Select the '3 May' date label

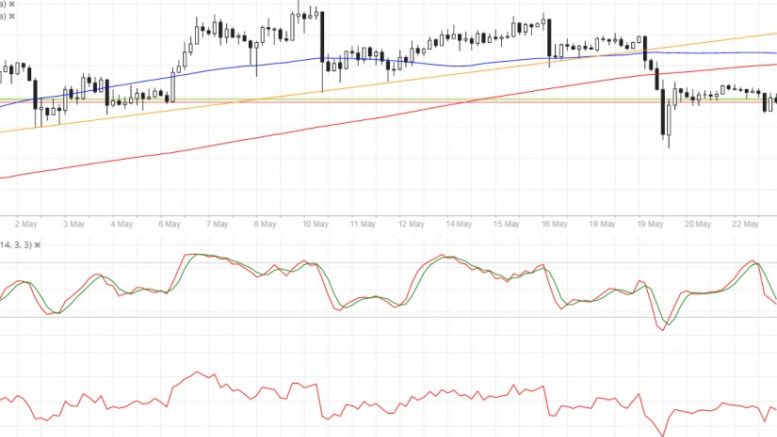pyautogui.click(x=74, y=224)
